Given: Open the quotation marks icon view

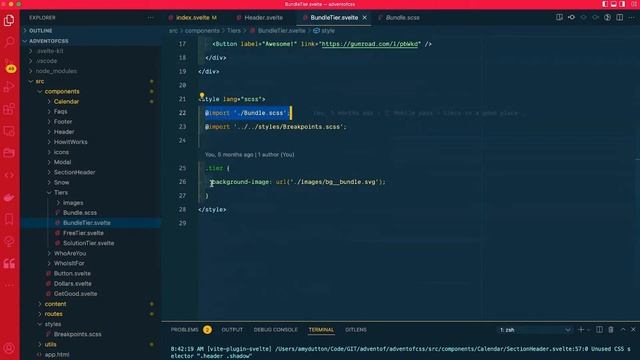Looking at the screenshot, I should [x=9, y=264].
